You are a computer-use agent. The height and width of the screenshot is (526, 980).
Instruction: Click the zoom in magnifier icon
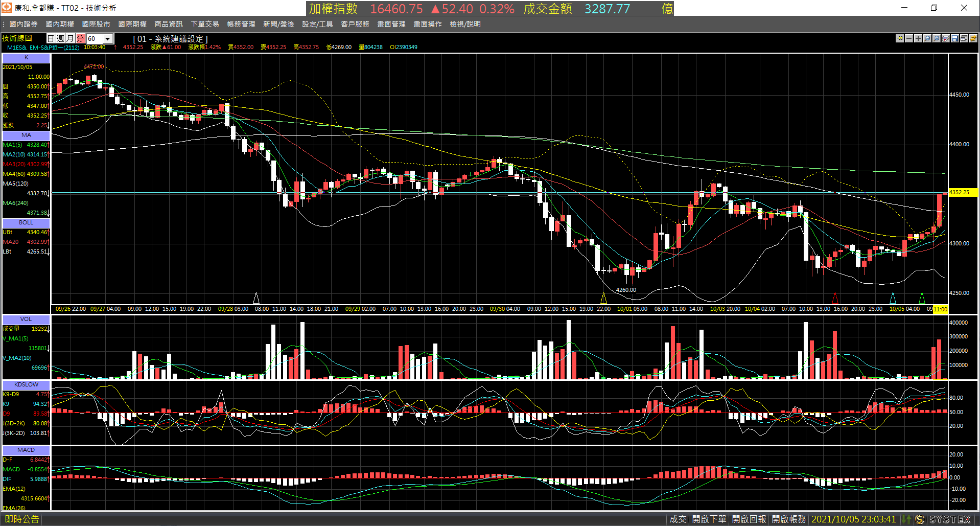[x=937, y=38]
